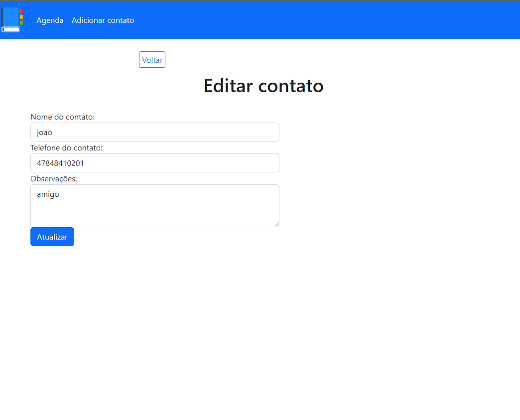Click the "Nome do contato:" label
The width and height of the screenshot is (520, 420).
62,117
